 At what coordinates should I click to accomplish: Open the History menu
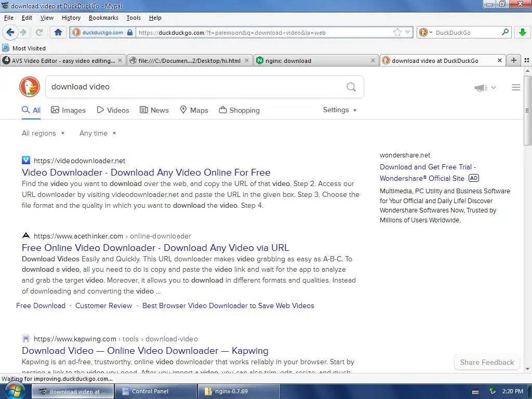71,18
